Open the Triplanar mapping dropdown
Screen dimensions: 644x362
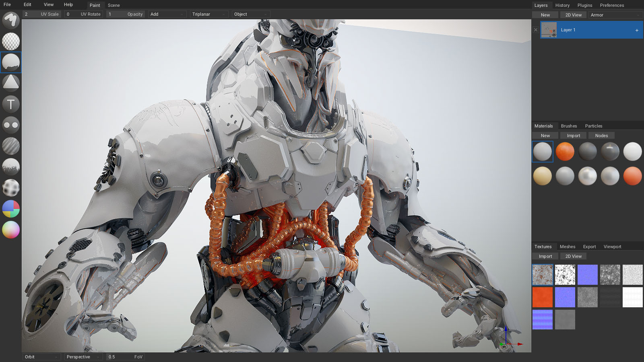click(x=209, y=14)
